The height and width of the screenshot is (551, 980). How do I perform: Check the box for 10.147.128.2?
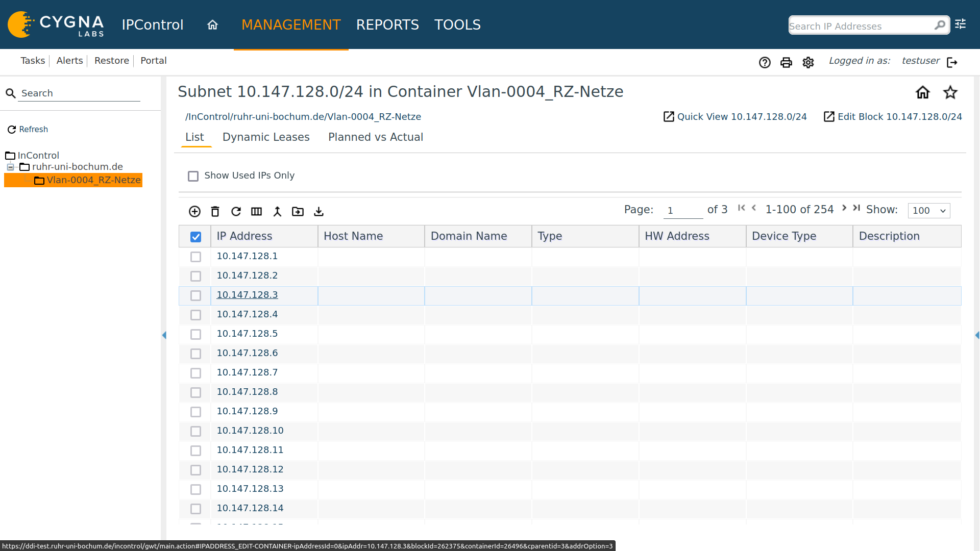195,276
